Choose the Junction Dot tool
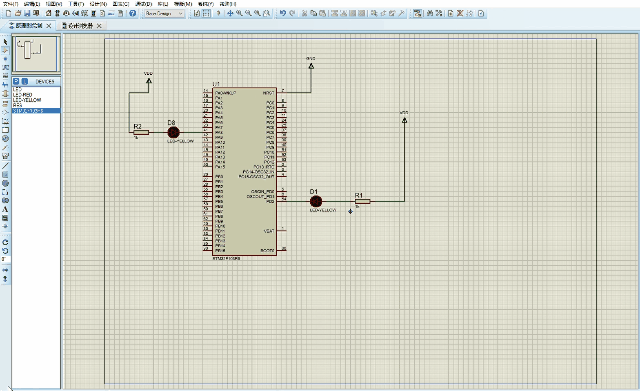This screenshot has height=391, width=640. [5, 59]
